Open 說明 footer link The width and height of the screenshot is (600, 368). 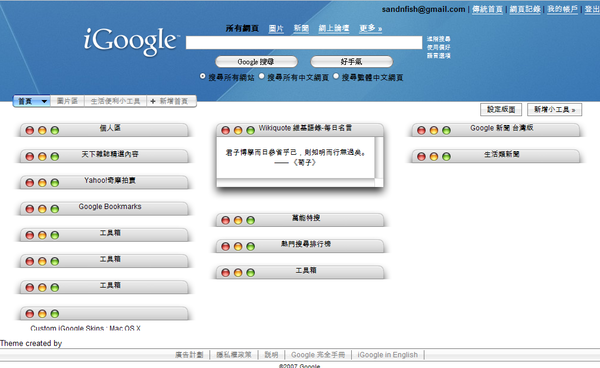tap(271, 355)
